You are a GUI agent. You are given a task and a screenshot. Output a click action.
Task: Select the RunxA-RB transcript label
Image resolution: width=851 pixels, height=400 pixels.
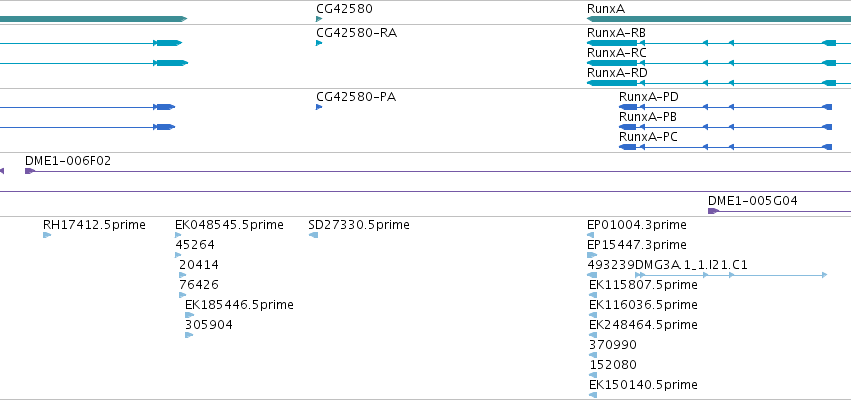[x=617, y=33]
